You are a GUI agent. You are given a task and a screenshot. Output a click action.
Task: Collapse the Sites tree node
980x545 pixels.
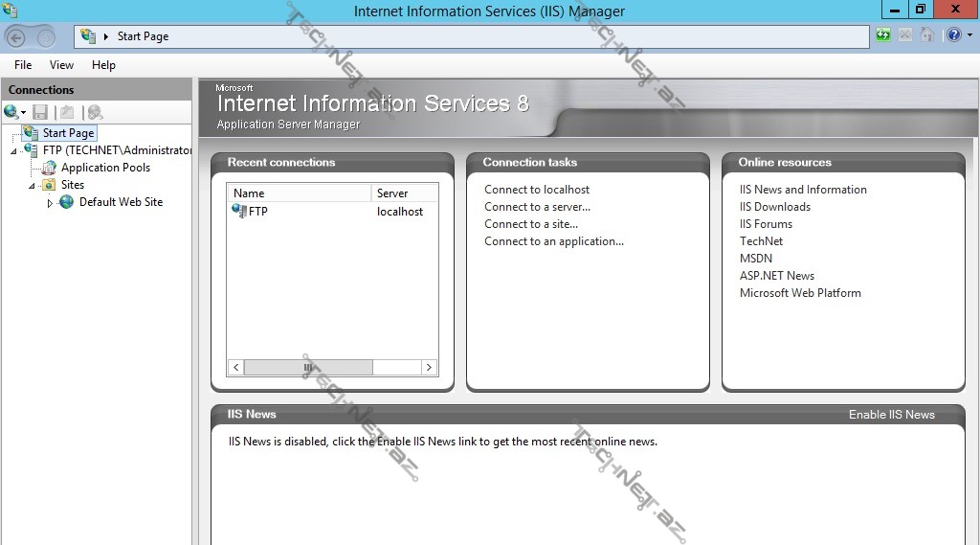(x=32, y=186)
